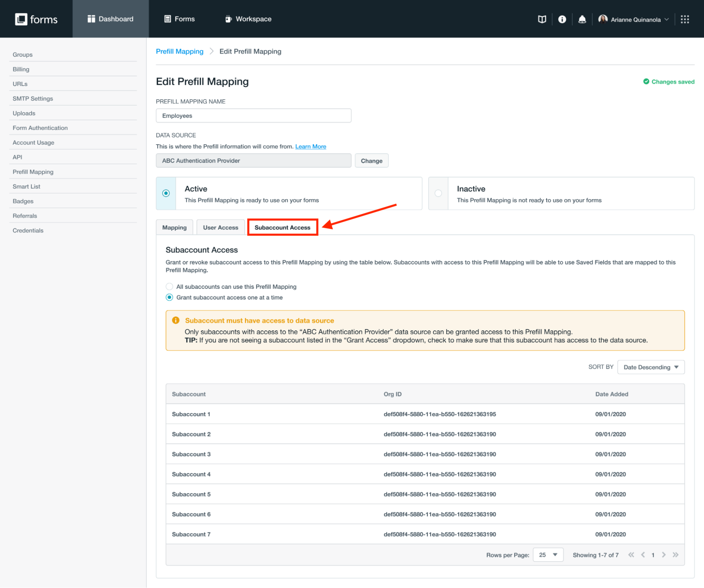Click the Change data source button
704x588 pixels.
coord(371,161)
